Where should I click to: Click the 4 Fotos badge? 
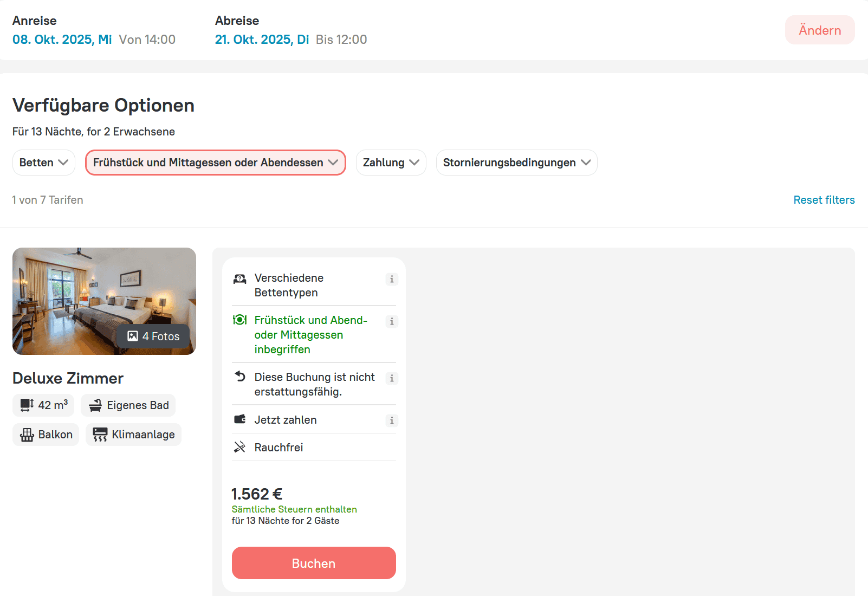(153, 336)
